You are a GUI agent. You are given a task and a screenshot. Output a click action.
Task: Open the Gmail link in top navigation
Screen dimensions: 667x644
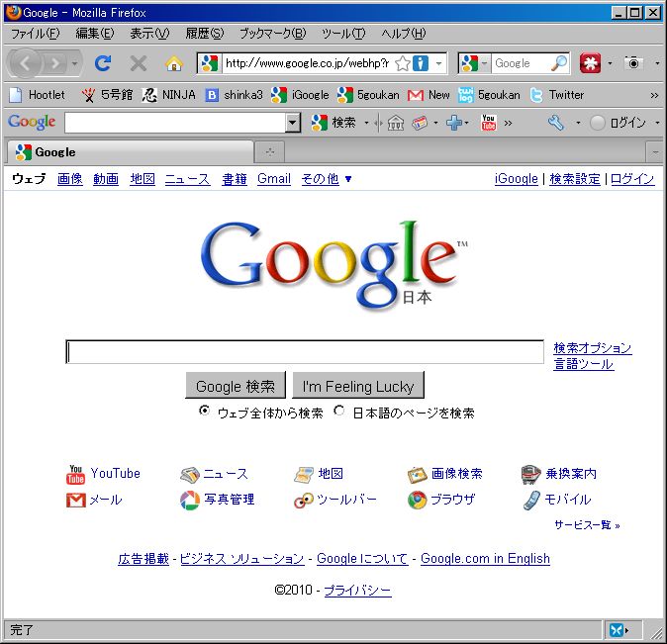[274, 179]
